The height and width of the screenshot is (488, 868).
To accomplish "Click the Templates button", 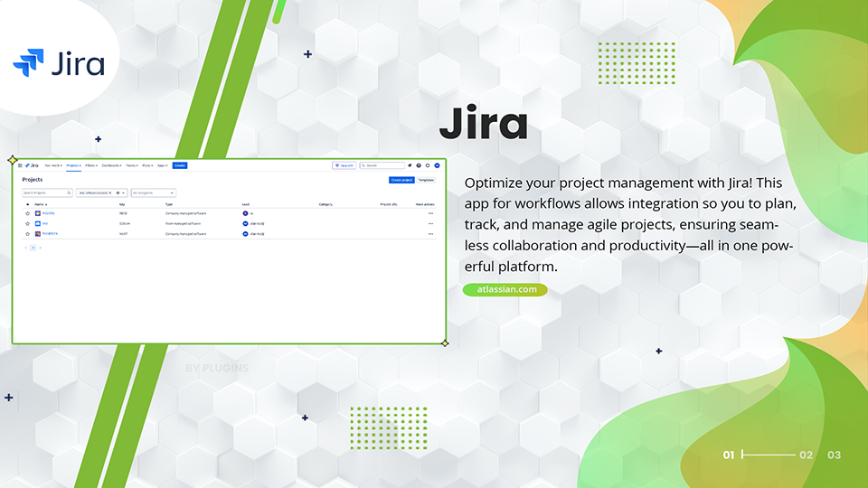I will [426, 180].
